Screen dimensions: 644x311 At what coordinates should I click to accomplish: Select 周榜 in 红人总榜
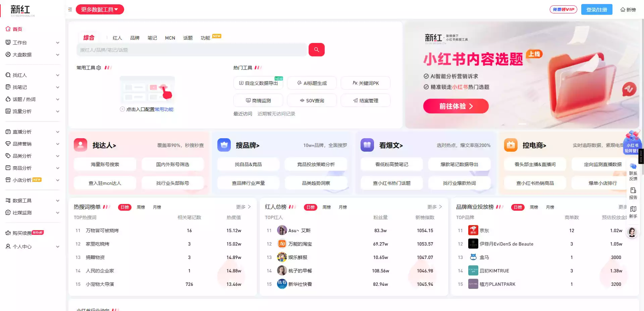click(x=327, y=207)
